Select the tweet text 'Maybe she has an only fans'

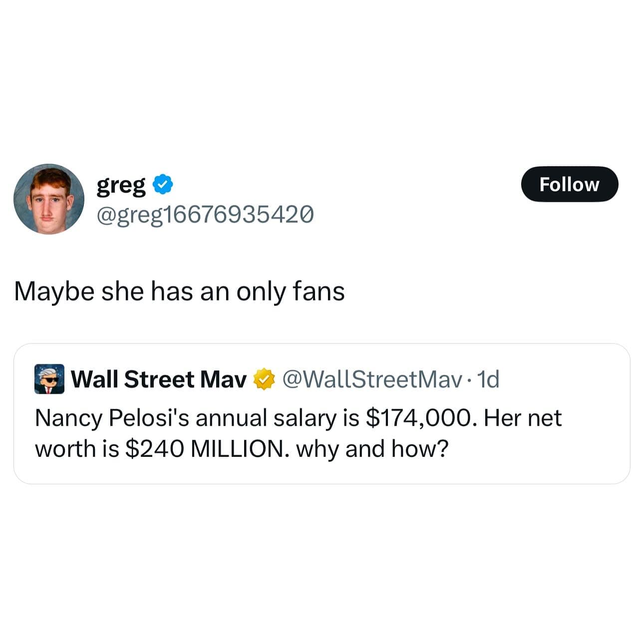(179, 292)
